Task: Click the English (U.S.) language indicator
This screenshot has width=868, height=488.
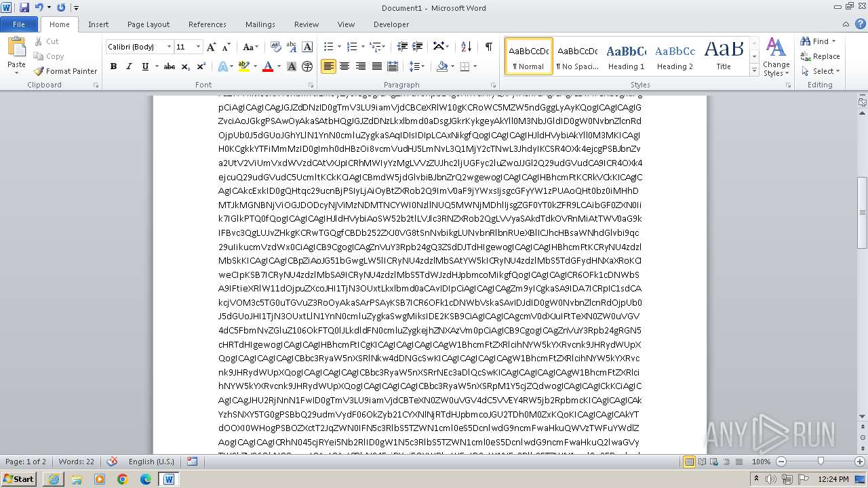Action: click(x=151, y=462)
